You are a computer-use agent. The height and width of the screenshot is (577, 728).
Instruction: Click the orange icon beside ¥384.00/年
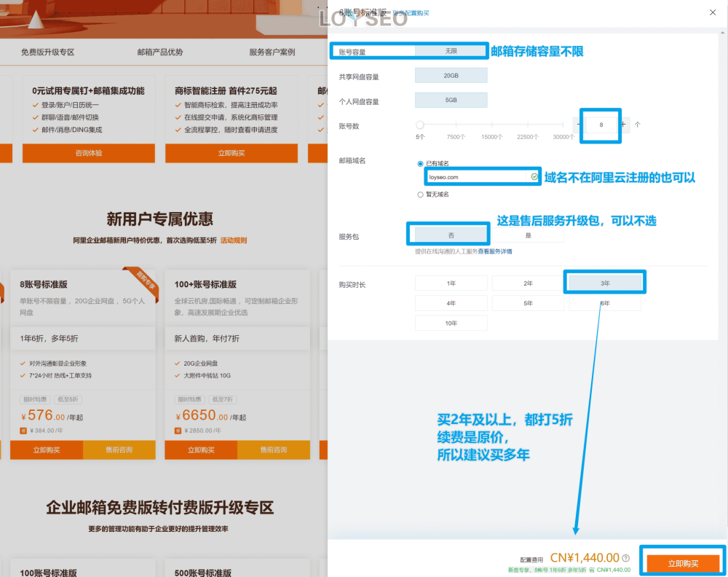tap(23, 431)
